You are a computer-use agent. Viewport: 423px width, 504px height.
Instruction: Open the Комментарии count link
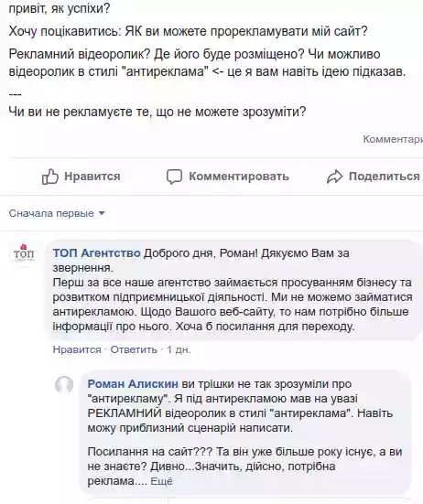393,139
